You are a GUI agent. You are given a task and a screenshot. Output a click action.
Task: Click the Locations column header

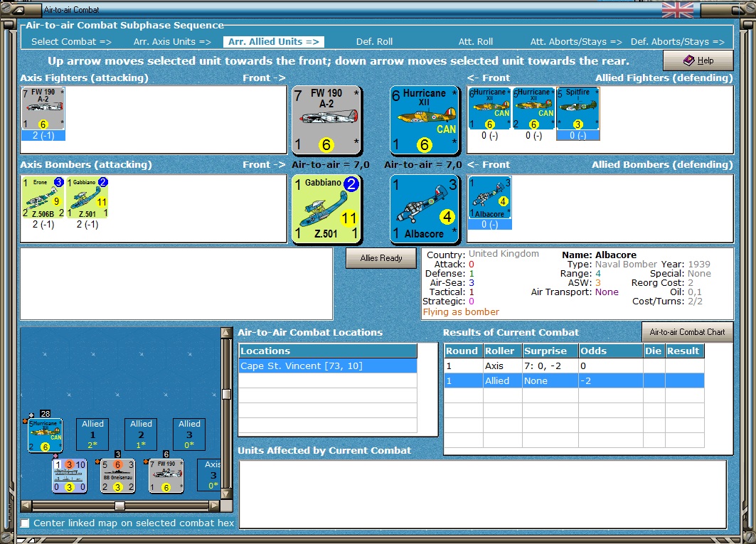tap(328, 351)
